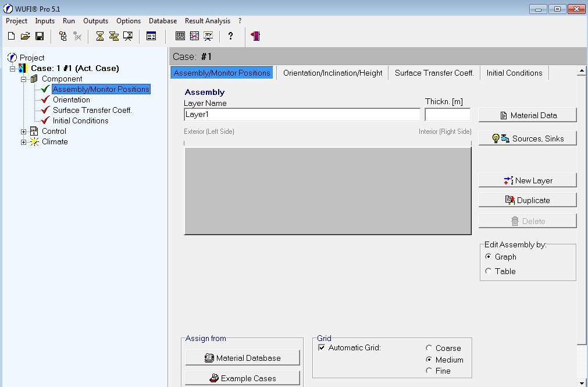
Task: Click the New Project toolbar icon
Action: click(x=11, y=36)
